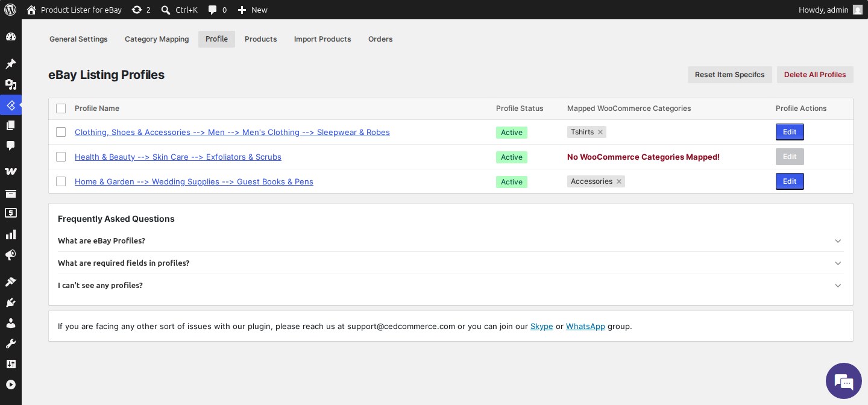
Task: Check the Guest Books & Pens profile checkbox
Action: [61, 181]
